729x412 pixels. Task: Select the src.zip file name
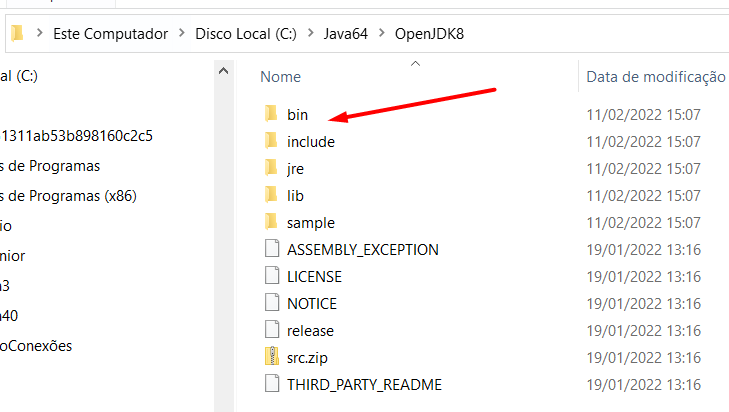307,358
